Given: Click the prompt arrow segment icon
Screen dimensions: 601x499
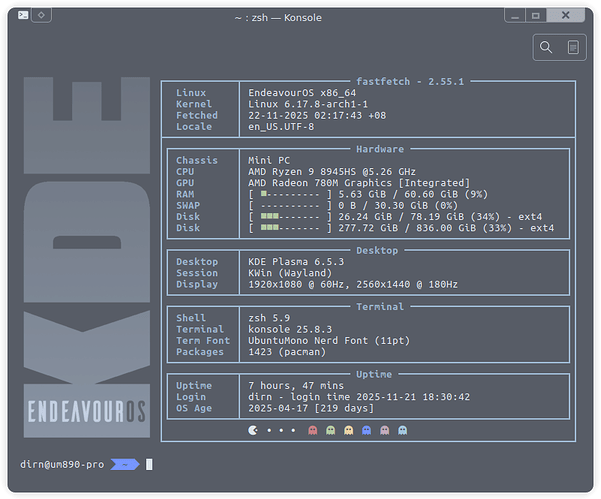Looking at the screenshot, I should point(125,464).
